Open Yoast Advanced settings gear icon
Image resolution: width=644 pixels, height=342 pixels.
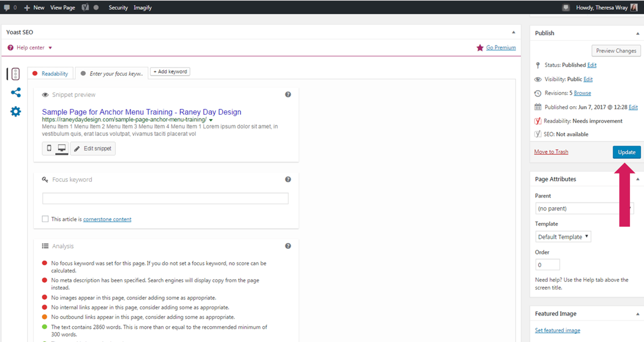pyautogui.click(x=16, y=112)
